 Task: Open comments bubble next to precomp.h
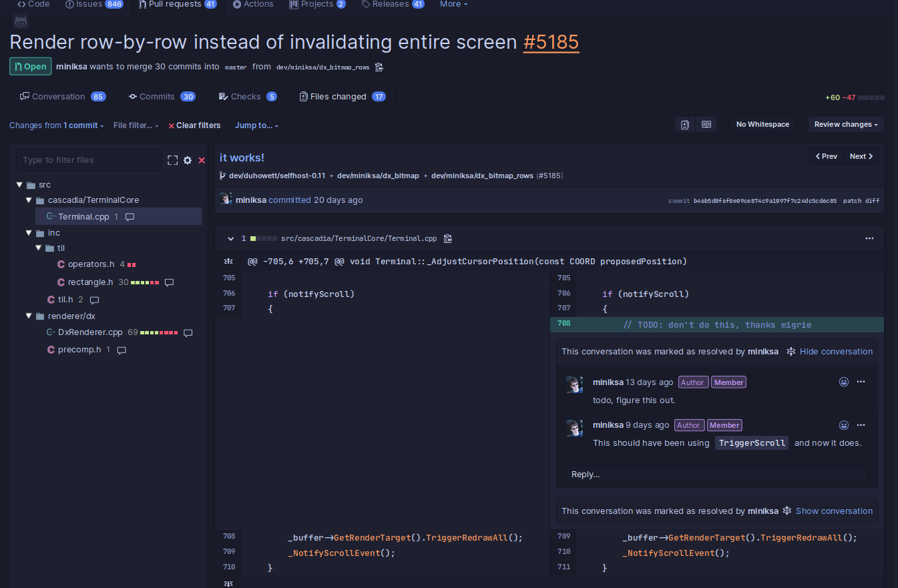(122, 350)
